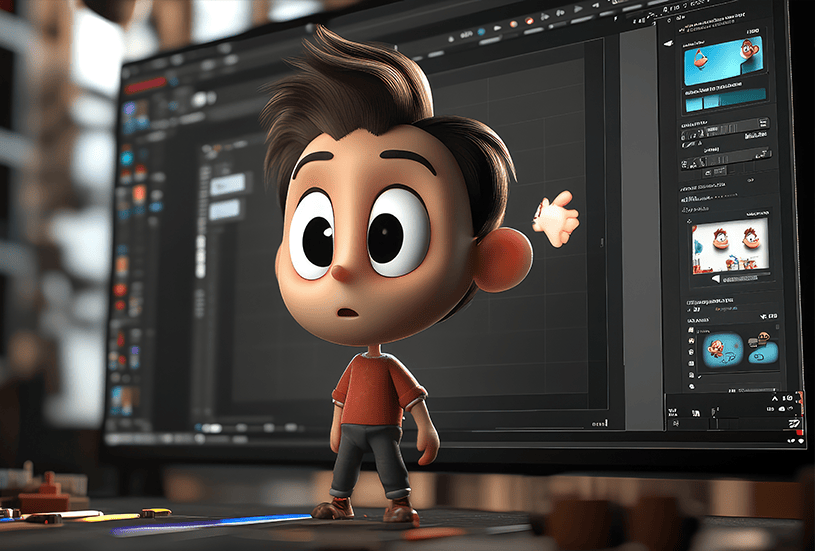Click the upper light input field in left panel
Screen dimensions: 815x551
pyautogui.click(x=227, y=184)
